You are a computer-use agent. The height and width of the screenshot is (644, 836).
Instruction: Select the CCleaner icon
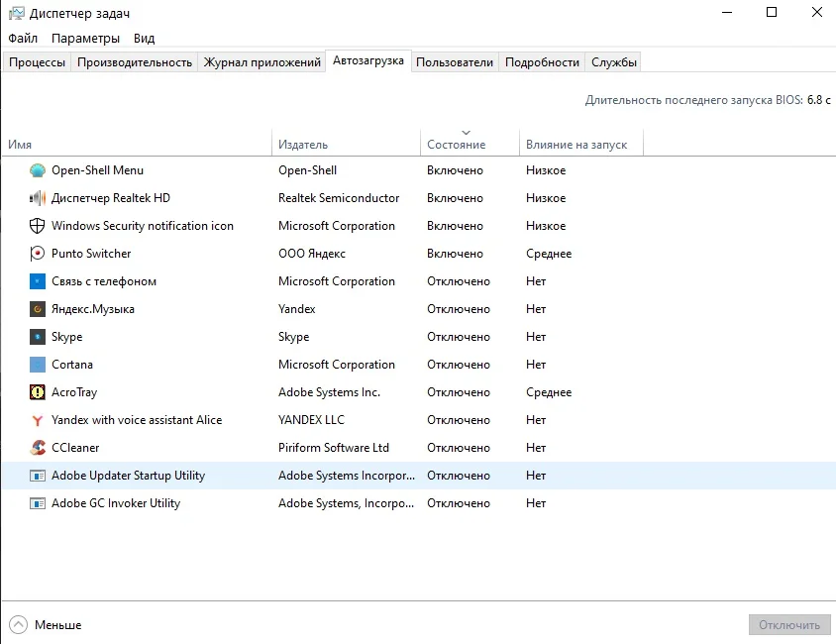point(38,448)
